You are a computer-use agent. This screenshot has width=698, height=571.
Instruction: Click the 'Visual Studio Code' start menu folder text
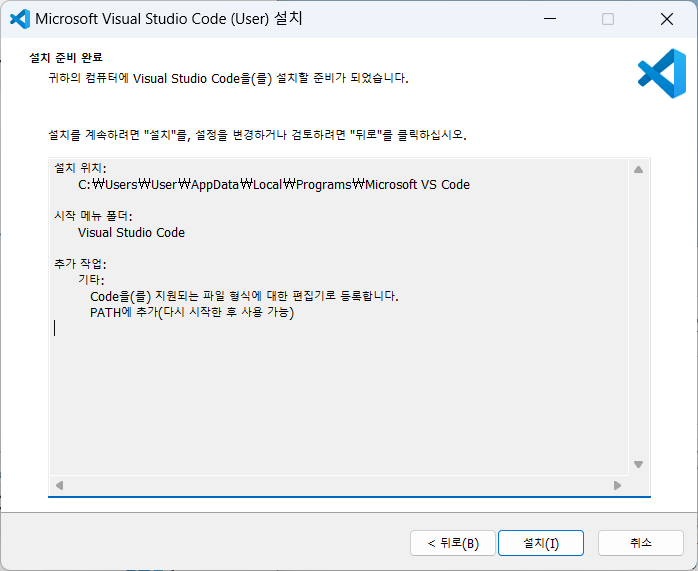pyautogui.click(x=131, y=233)
